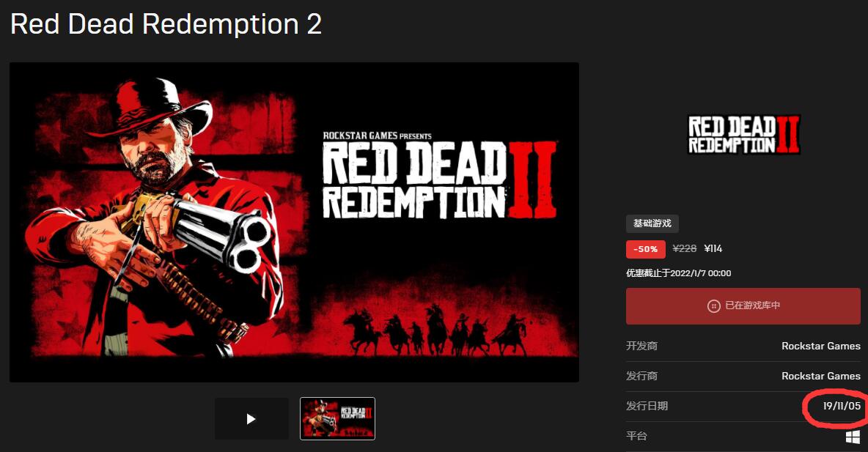Open the main hero game artwork
The width and height of the screenshot is (868, 452).
click(x=294, y=222)
